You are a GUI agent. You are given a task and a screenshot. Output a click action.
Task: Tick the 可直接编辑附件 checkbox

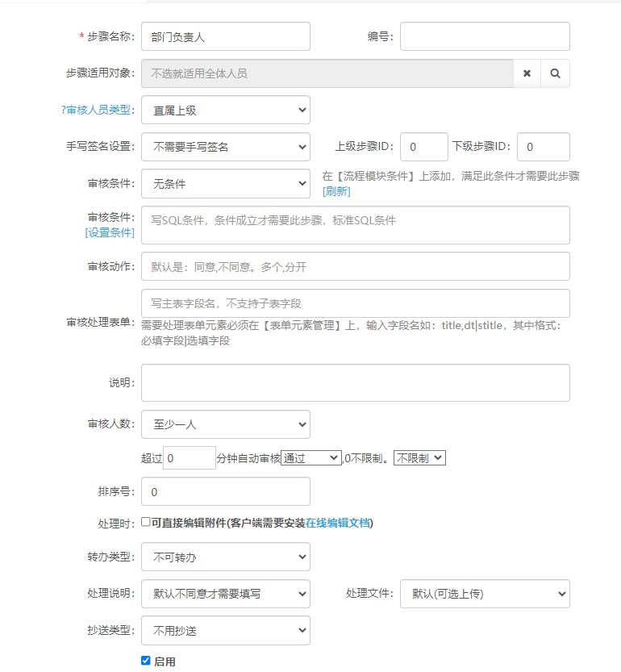pos(146,522)
